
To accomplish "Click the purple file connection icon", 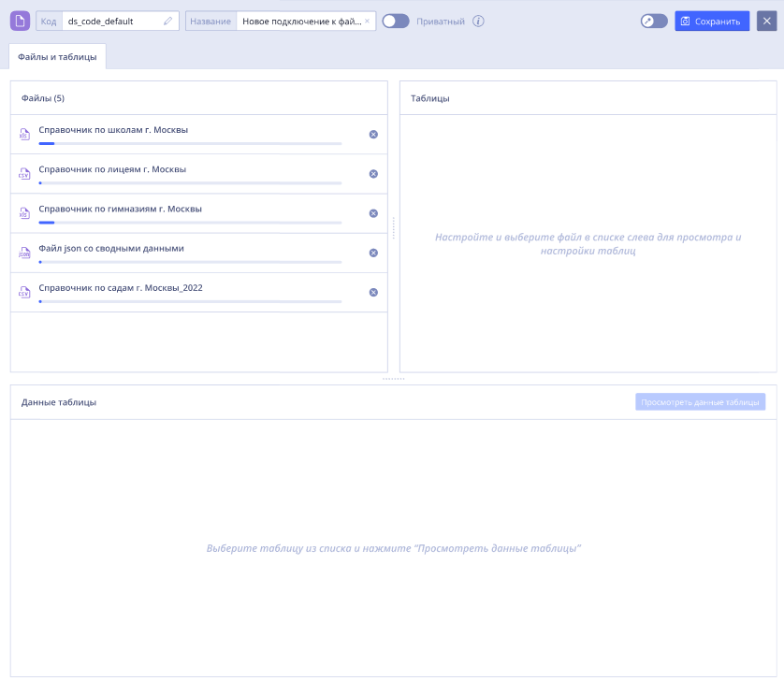I will pos(20,21).
